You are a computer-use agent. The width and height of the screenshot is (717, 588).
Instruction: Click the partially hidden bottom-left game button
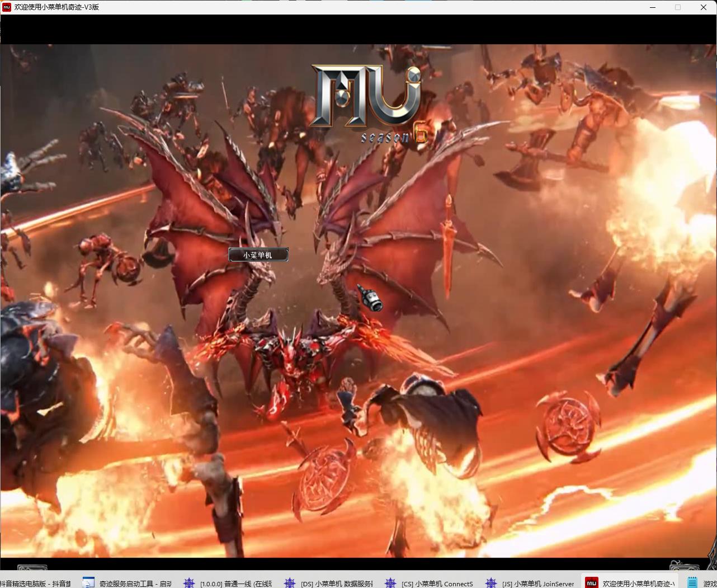(32, 568)
